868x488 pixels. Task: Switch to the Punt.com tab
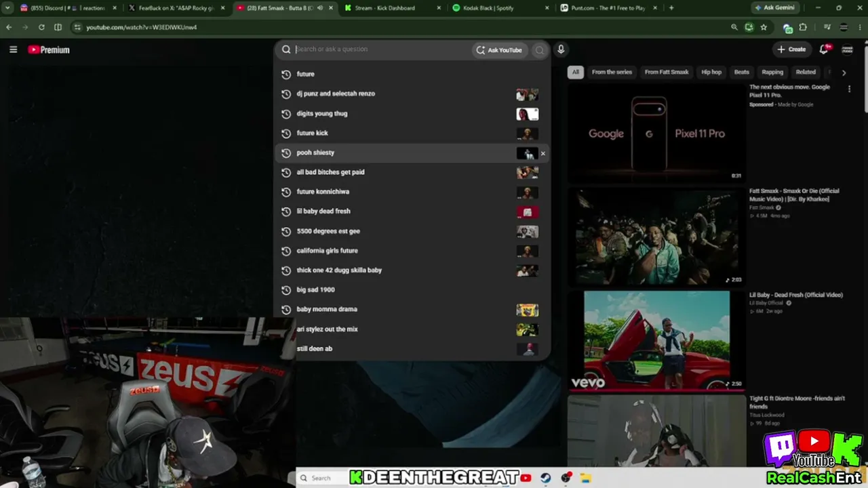[609, 8]
